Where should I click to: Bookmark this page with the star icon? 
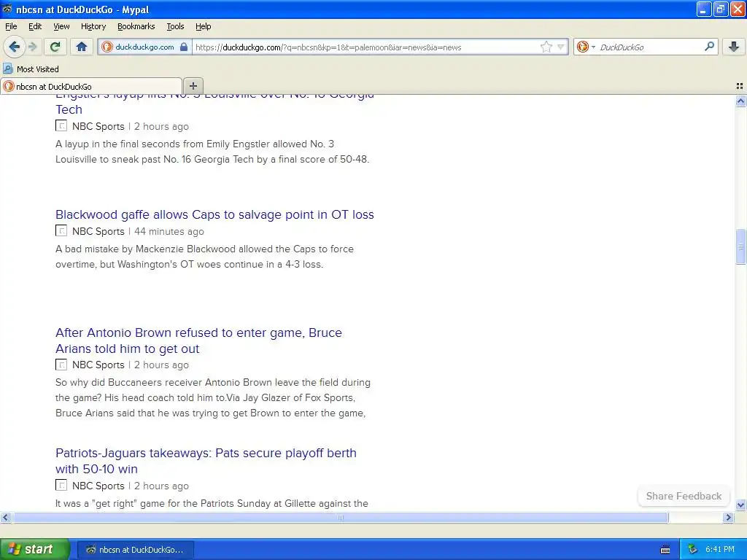pos(546,47)
